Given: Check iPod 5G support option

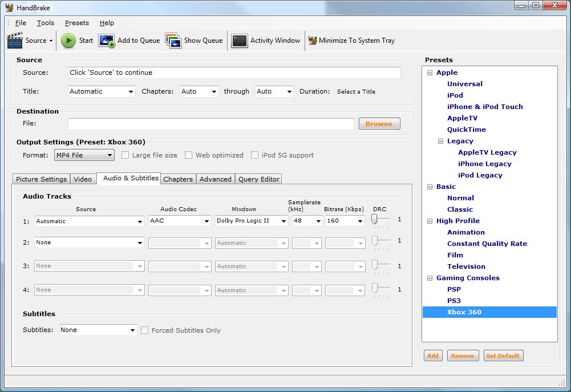Looking at the screenshot, I should (x=255, y=155).
